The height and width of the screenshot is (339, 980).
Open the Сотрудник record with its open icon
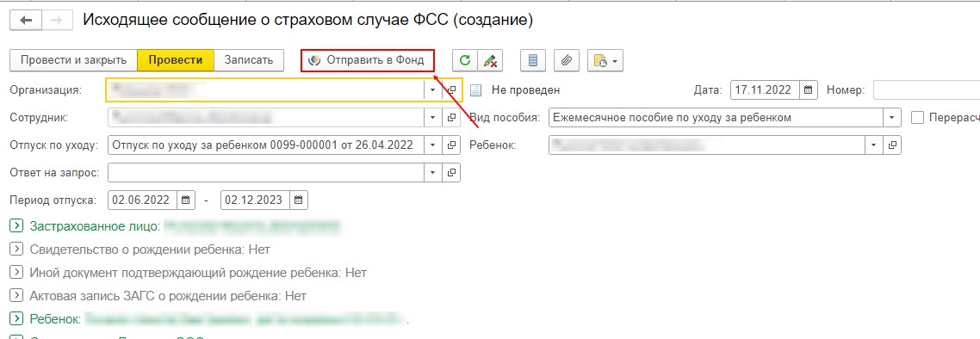[x=452, y=117]
